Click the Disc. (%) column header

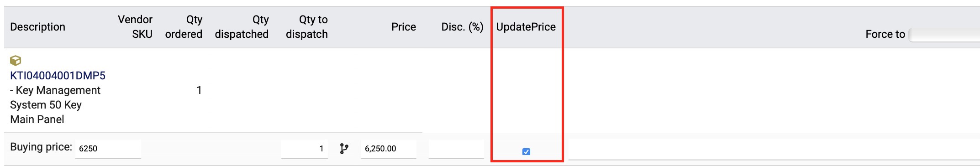point(462,27)
